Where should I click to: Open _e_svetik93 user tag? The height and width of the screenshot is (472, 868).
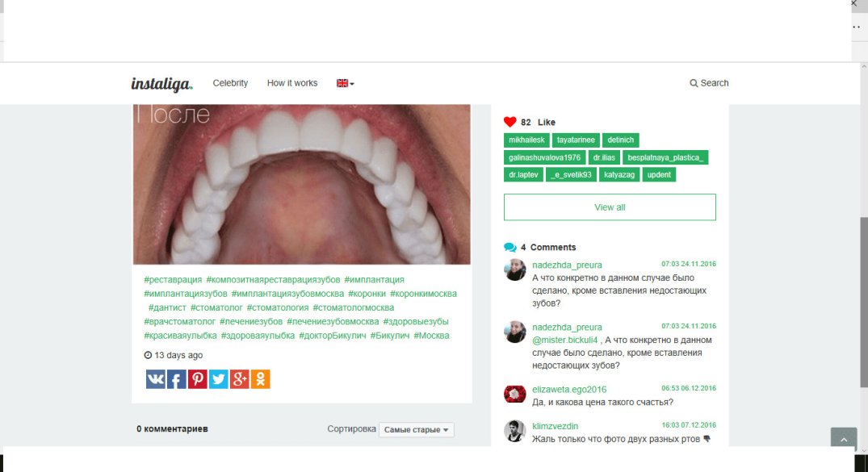tap(571, 175)
